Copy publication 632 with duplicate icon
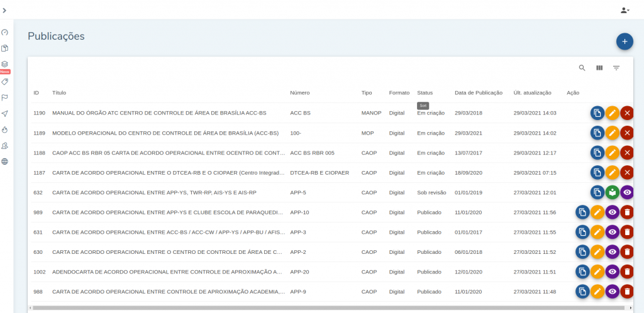 click(597, 192)
